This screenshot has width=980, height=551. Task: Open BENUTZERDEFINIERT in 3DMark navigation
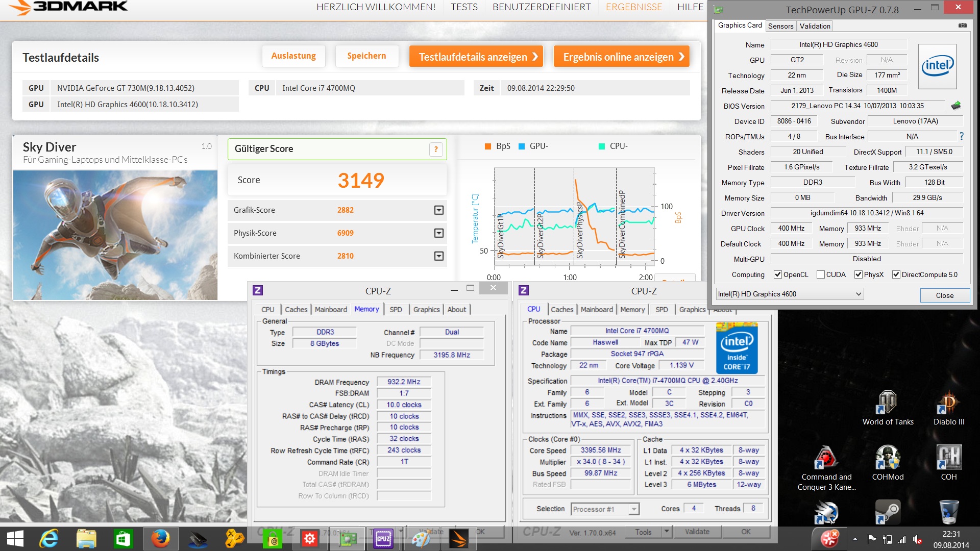point(542,7)
